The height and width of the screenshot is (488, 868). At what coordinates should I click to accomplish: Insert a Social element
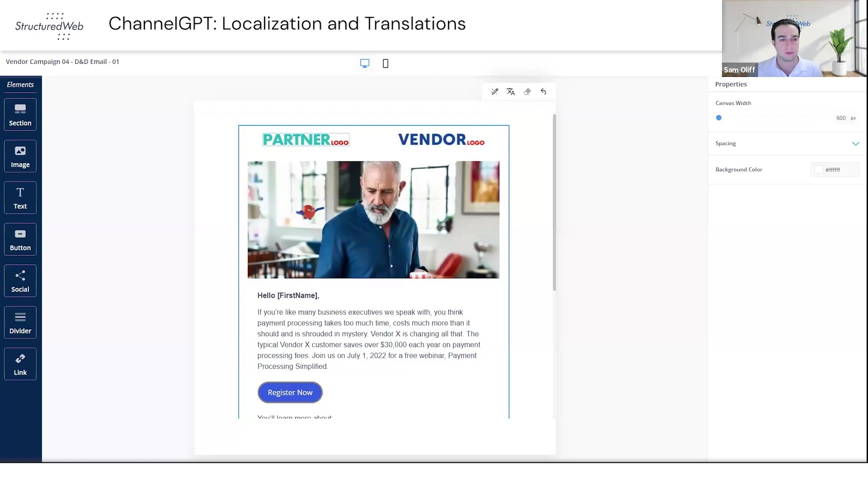20,281
